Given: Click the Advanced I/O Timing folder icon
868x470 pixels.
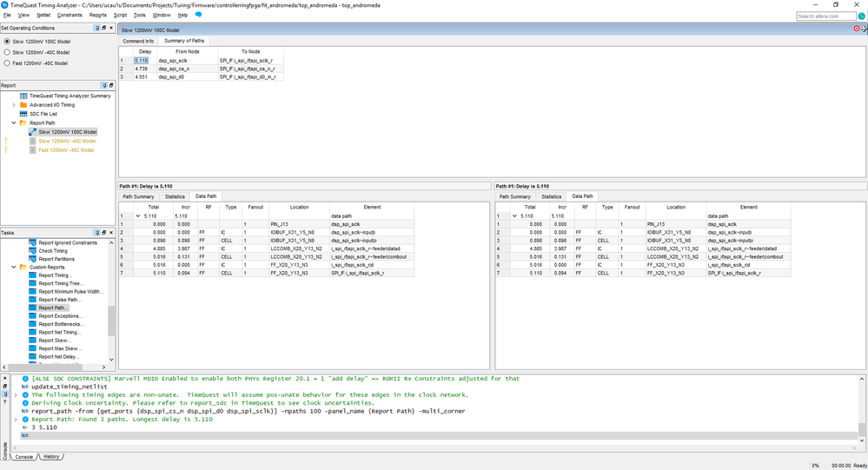Looking at the screenshot, I should tap(23, 105).
